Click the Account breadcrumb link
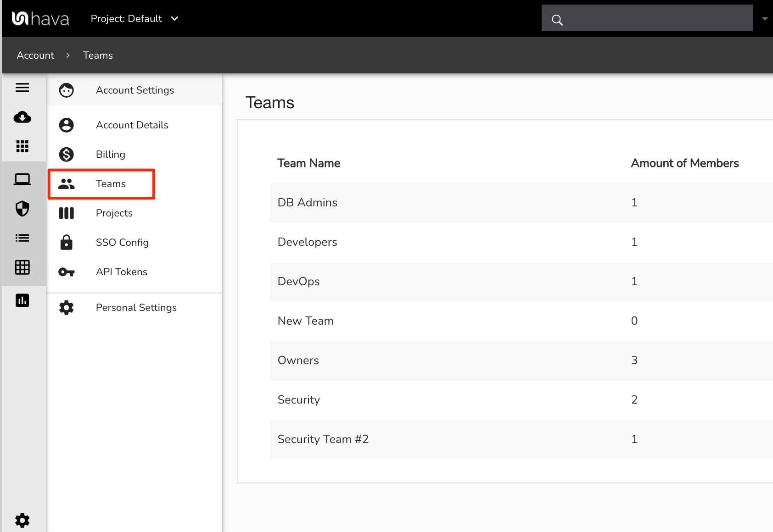The width and height of the screenshot is (773, 532). pos(35,55)
